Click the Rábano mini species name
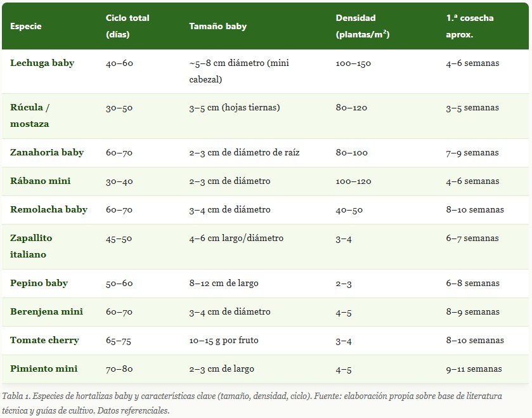532x418 pixels. pos(40,181)
